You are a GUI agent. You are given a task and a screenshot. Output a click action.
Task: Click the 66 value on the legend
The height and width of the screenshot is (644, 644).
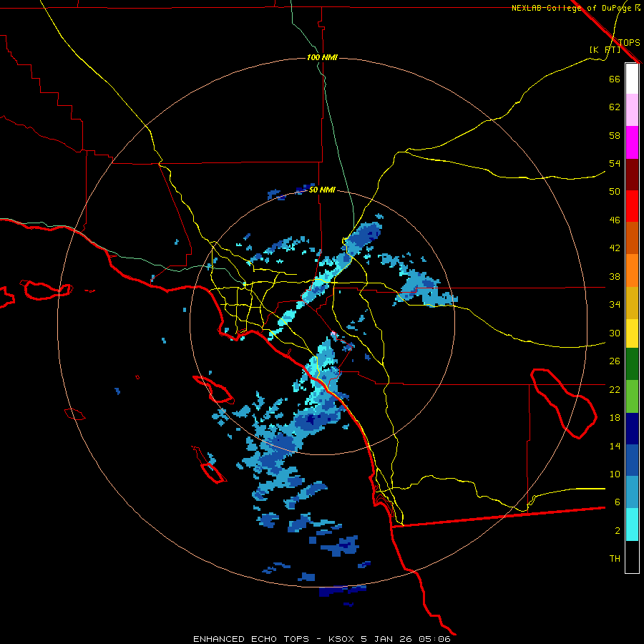coord(615,79)
